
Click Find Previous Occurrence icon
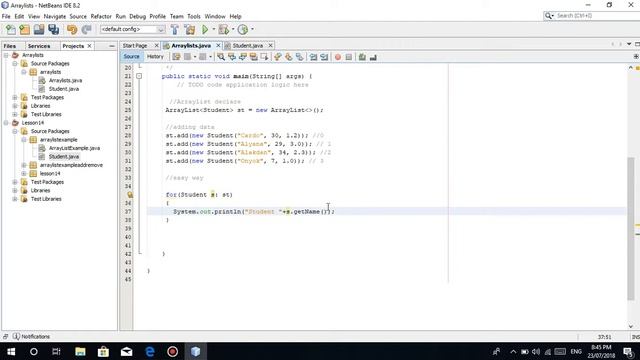pos(232,57)
